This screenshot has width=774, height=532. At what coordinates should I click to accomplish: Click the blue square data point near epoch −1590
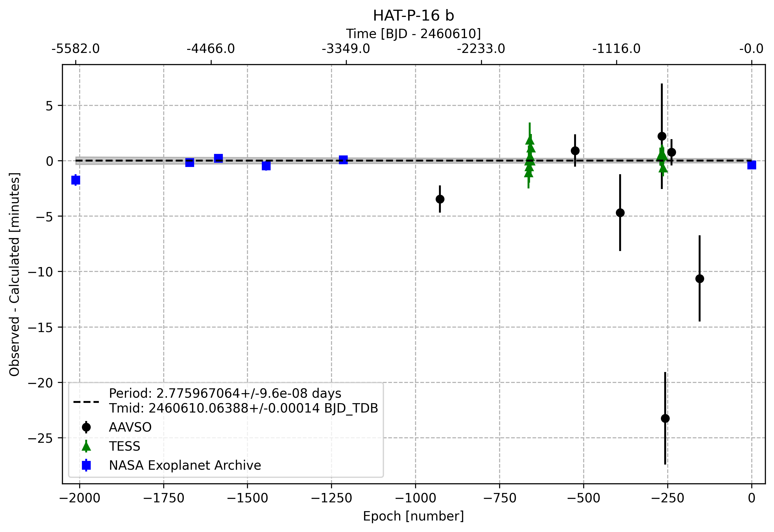point(218,158)
